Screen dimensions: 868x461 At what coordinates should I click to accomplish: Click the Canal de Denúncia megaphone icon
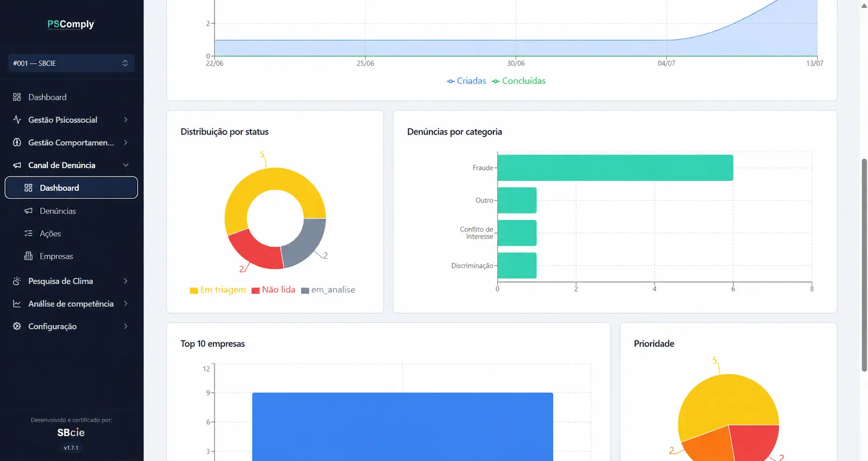[x=17, y=165]
